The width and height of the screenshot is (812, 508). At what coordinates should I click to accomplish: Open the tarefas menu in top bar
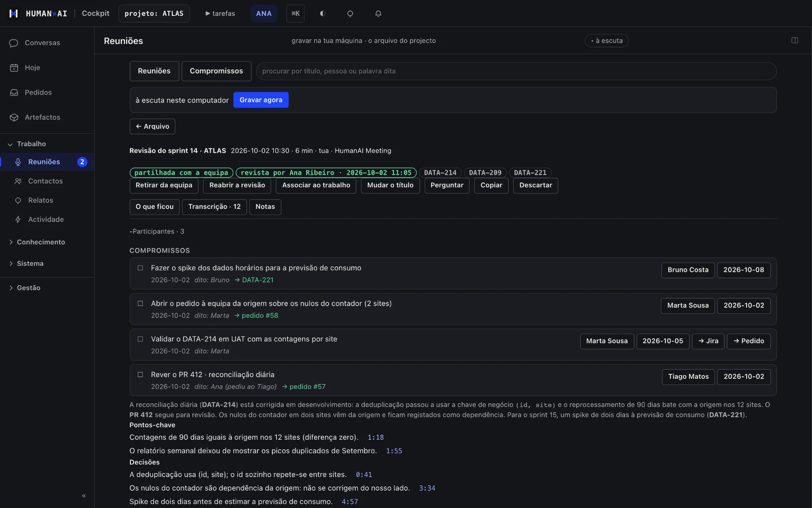pyautogui.click(x=220, y=13)
